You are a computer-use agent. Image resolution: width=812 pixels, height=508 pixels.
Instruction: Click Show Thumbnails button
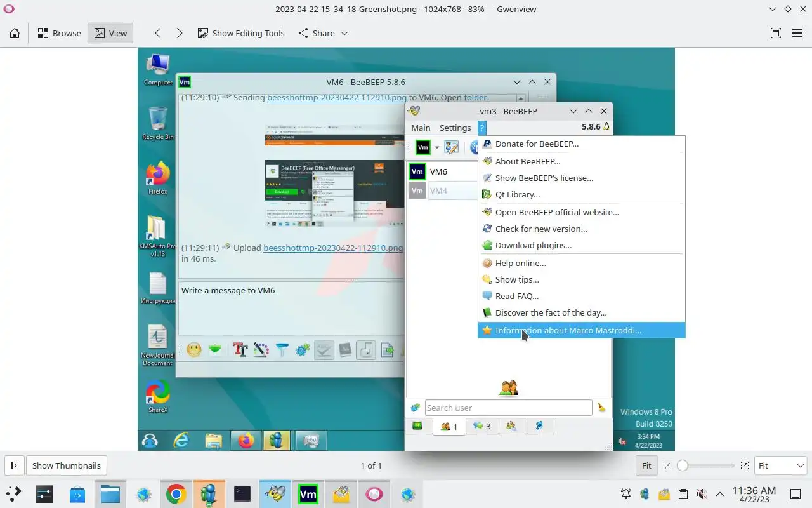67,465
